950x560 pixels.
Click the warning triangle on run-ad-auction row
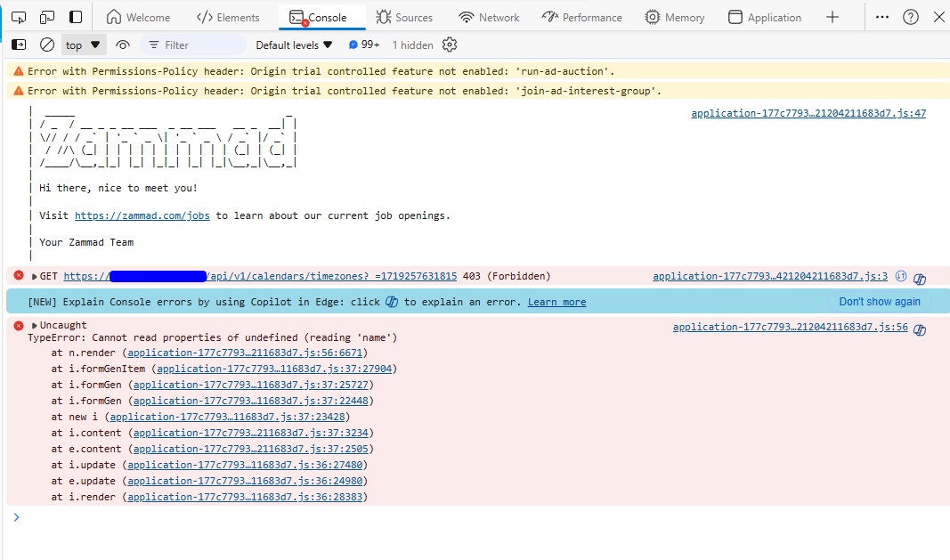(x=19, y=71)
